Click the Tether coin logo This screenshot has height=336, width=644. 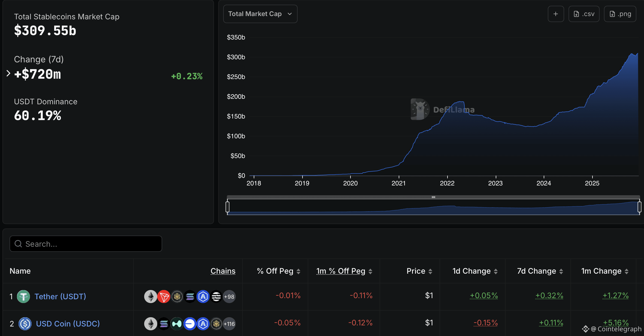tap(23, 297)
